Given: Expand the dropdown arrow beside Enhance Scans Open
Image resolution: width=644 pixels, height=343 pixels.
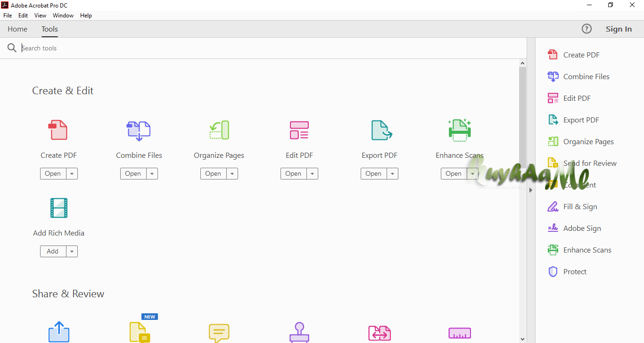Looking at the screenshot, I should point(472,173).
